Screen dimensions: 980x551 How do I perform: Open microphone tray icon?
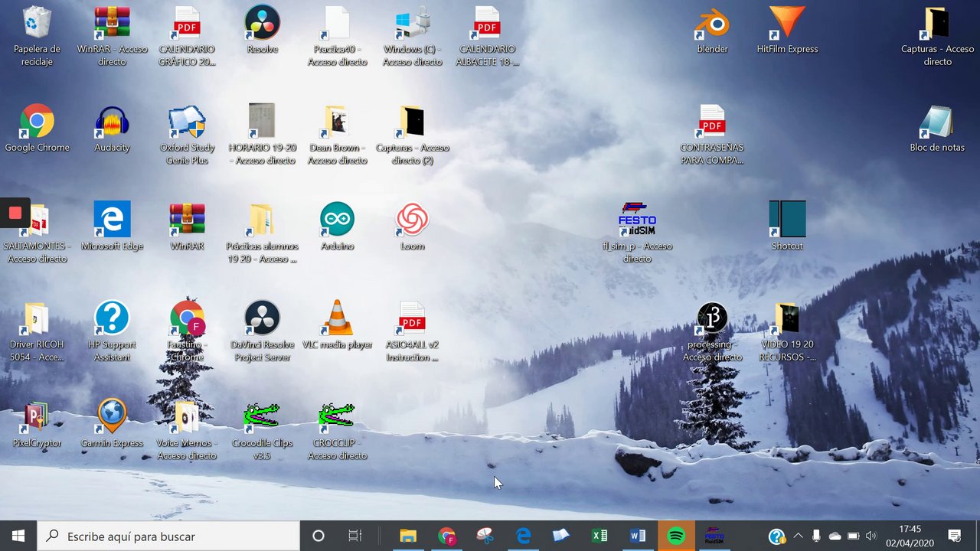click(816, 536)
